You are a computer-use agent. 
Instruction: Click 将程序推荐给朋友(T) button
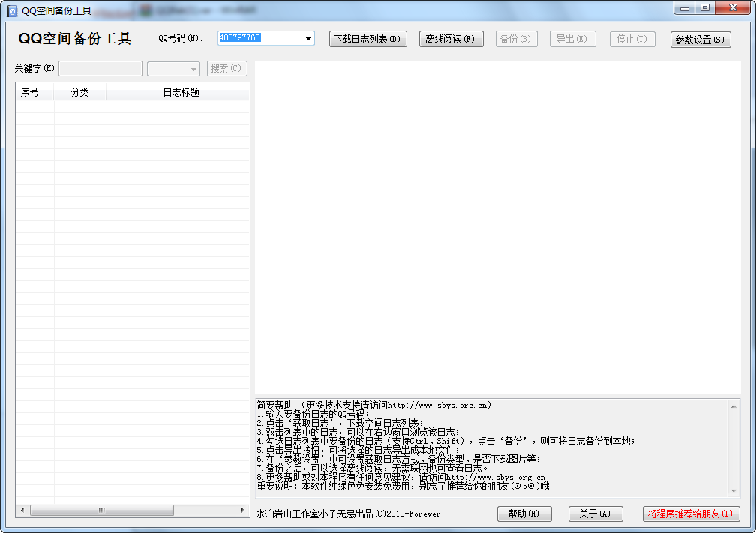coord(691,514)
